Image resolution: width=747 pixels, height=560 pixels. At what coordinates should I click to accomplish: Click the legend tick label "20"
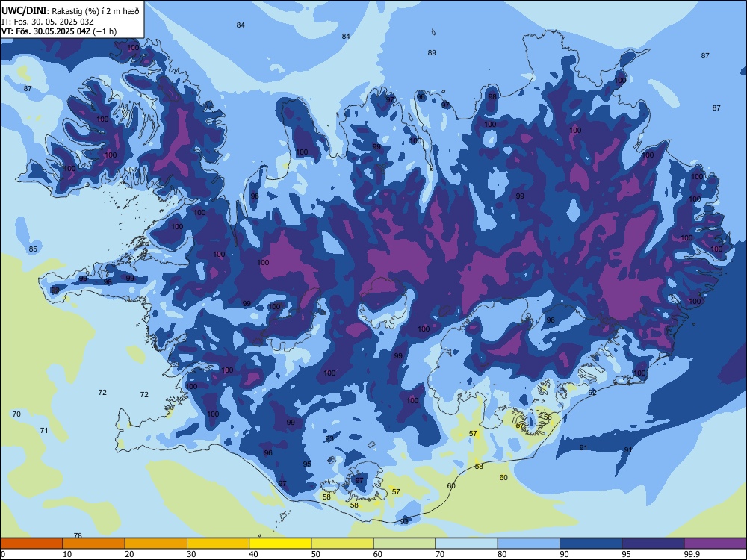pyautogui.click(x=129, y=554)
